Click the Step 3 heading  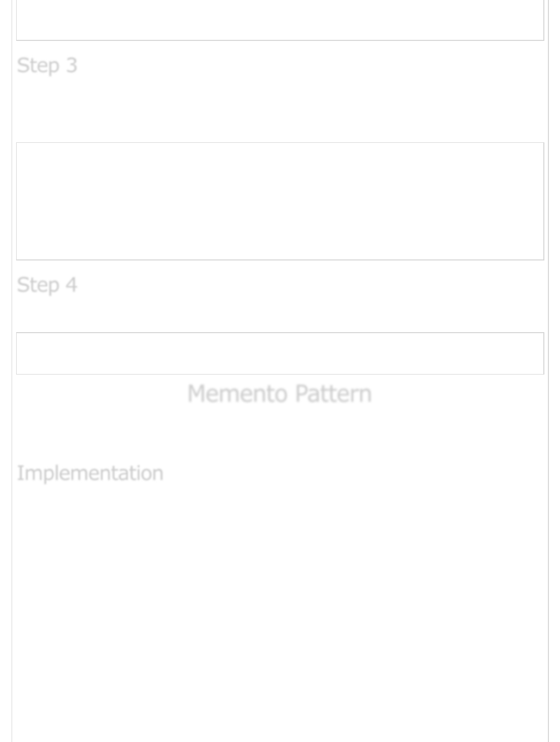pos(47,66)
